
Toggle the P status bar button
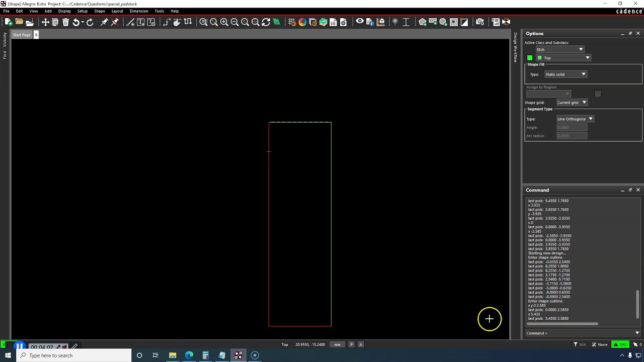(351, 344)
